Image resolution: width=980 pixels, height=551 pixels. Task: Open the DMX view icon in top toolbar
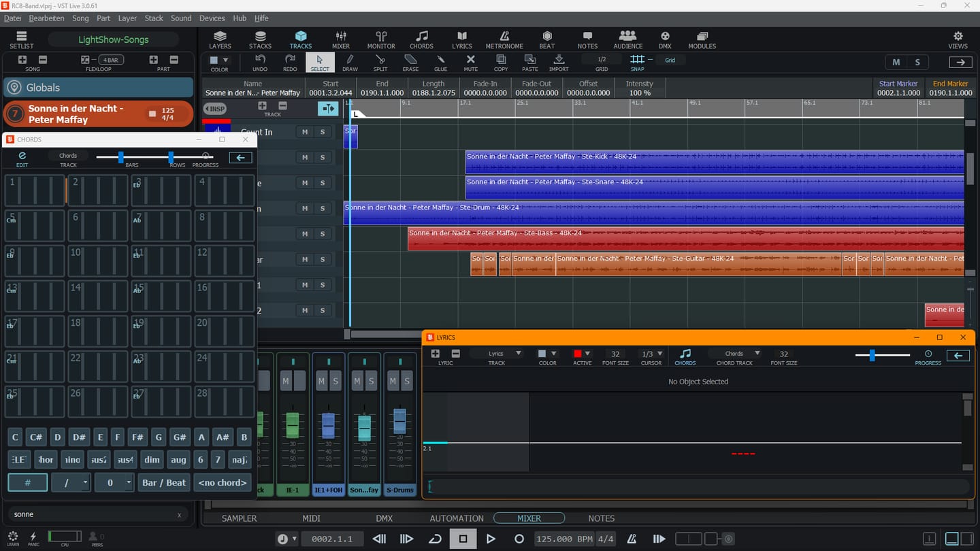(x=665, y=39)
